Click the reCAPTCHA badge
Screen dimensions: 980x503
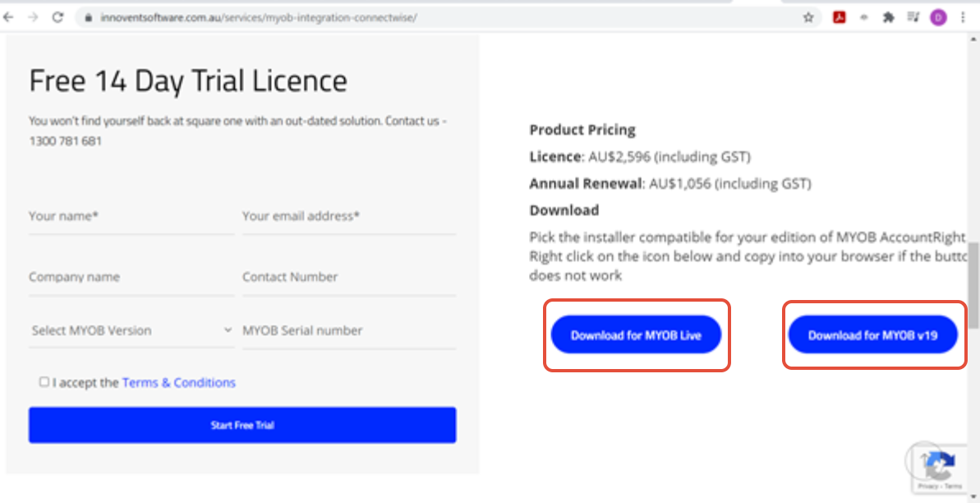coord(939,470)
